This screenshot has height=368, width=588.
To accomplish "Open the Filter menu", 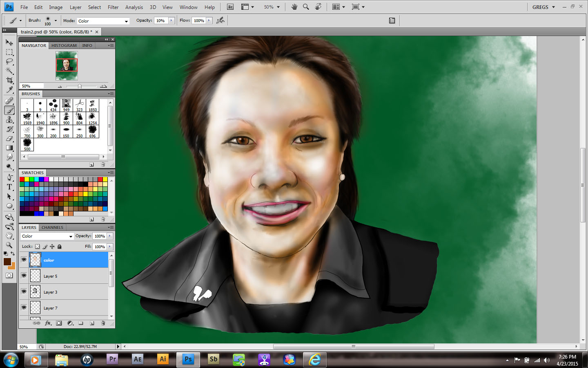I will [113, 7].
